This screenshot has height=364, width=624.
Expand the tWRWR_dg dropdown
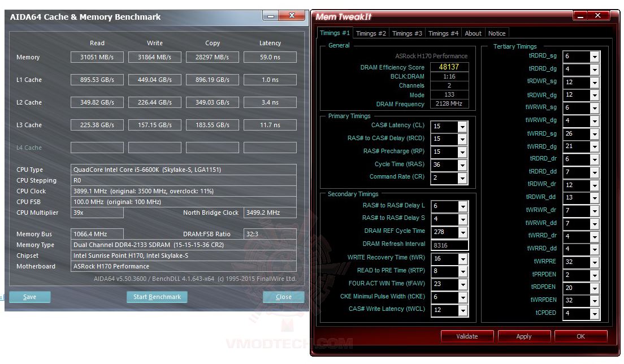point(595,122)
